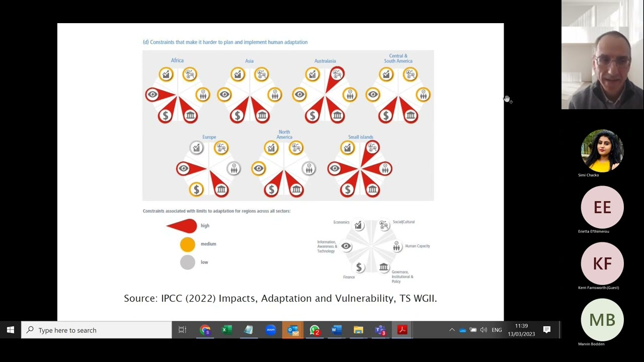Click the Central & South America dollar icon

pyautogui.click(x=386, y=116)
